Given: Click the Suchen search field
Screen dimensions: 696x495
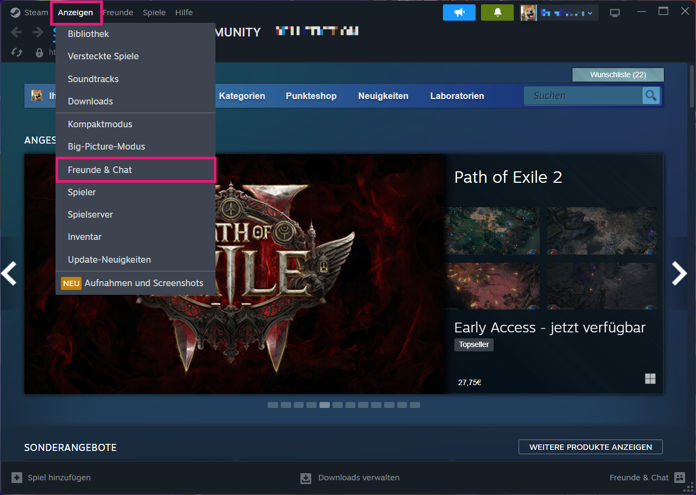Looking at the screenshot, I should pos(583,95).
